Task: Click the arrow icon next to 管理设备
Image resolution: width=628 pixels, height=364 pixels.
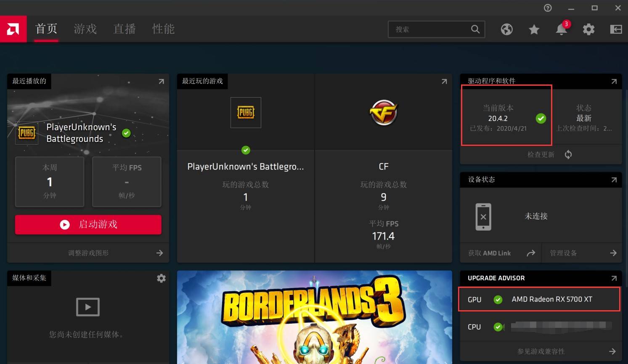Action: point(613,253)
